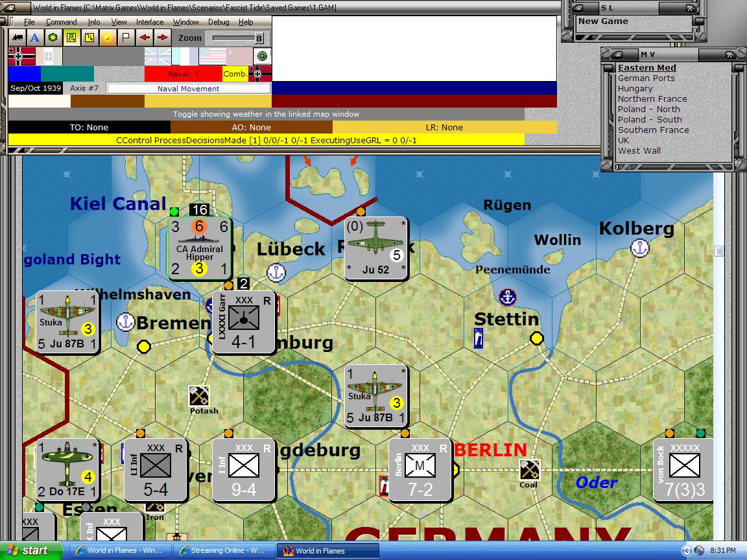Select the Berlin 7-2 militia unit
The image size is (747, 560).
[420, 469]
